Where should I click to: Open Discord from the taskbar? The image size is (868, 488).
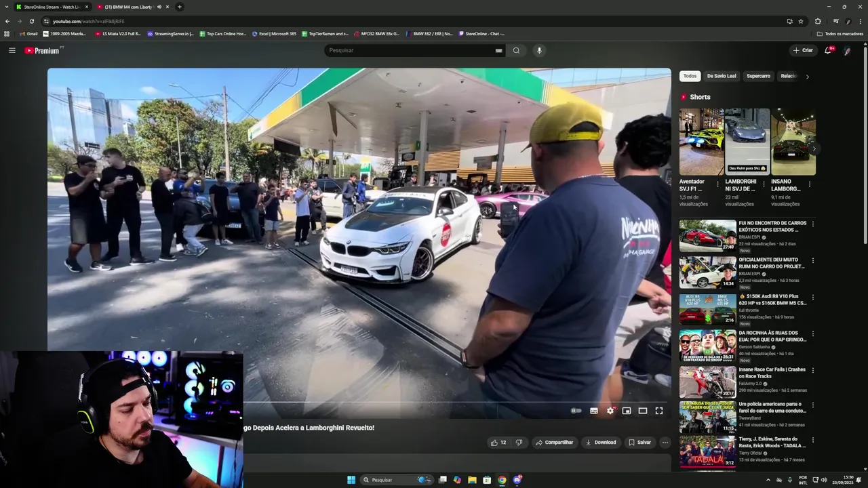tap(517, 480)
